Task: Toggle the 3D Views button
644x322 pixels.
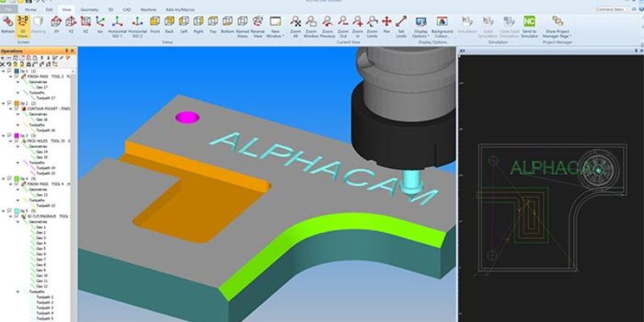Action: (23, 27)
